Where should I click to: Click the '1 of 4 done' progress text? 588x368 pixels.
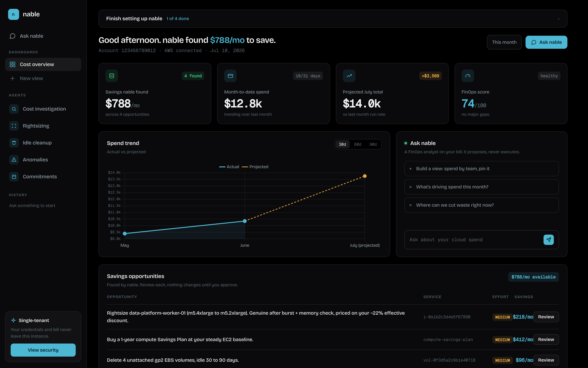click(x=178, y=19)
